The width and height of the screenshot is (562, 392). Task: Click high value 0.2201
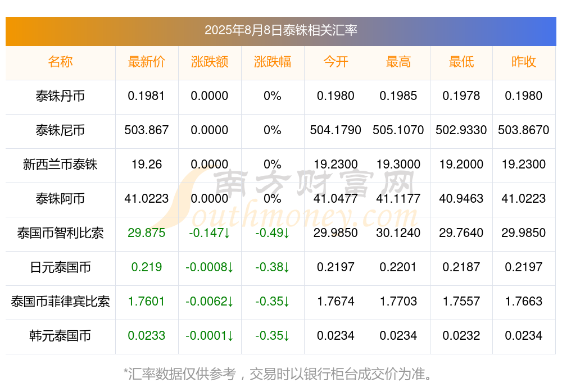[x=398, y=267]
